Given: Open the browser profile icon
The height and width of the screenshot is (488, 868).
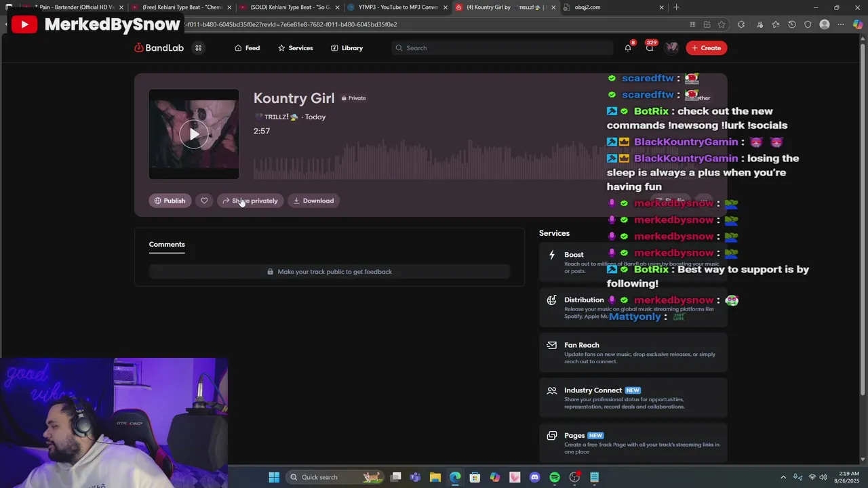Looking at the screenshot, I should click(825, 24).
